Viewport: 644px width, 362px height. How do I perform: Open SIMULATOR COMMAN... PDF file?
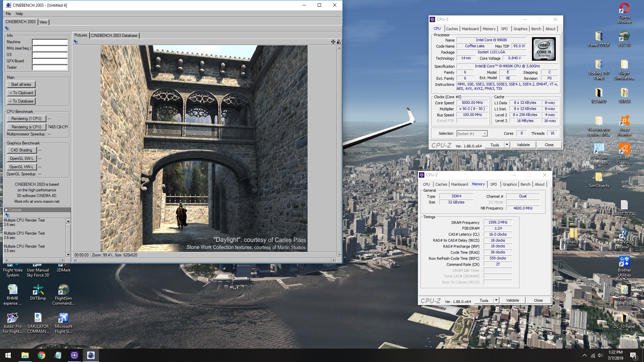38,323
